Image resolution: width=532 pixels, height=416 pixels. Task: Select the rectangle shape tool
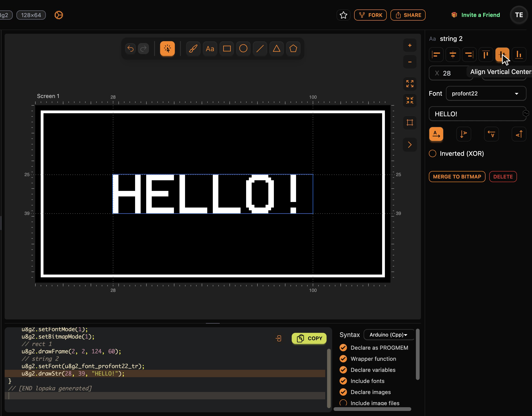(227, 49)
